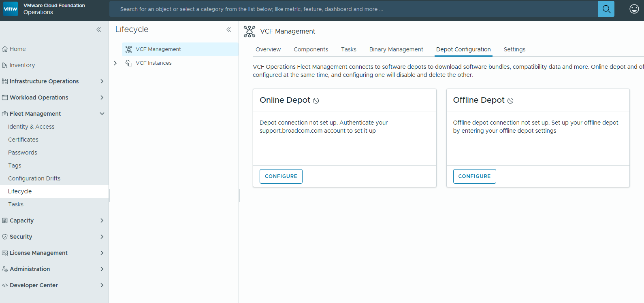The height and width of the screenshot is (303, 644).
Task: Select VCF Management in Lifecycle tree
Action: (158, 49)
